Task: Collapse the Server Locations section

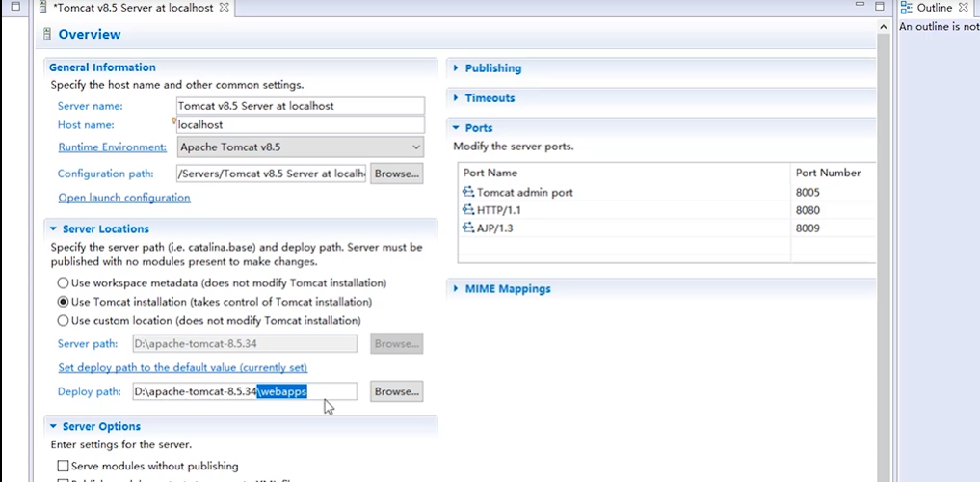Action: [x=53, y=228]
